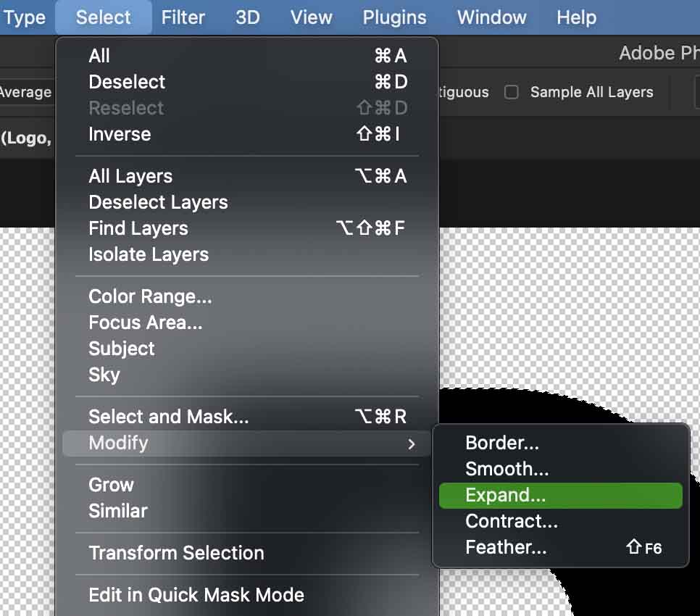This screenshot has width=700, height=616.
Task: Select All Layers menu entry
Action: coord(247,176)
